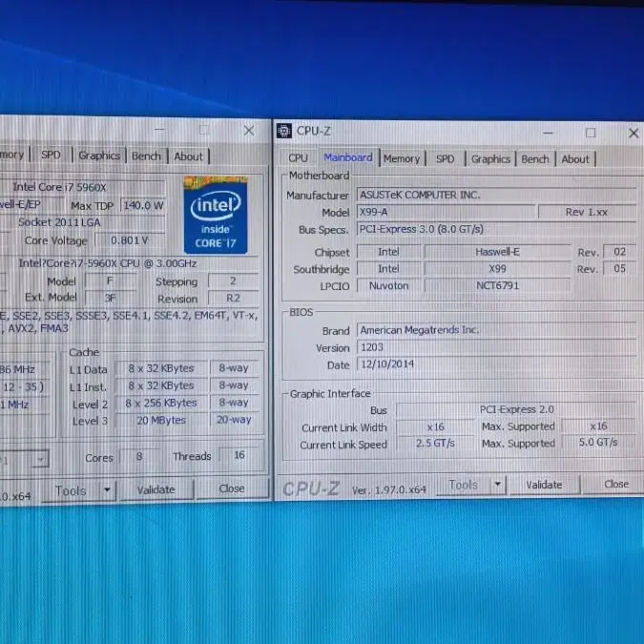This screenshot has width=644, height=644.
Task: Open Graphics tab in left CPU-Z window
Action: tap(99, 156)
